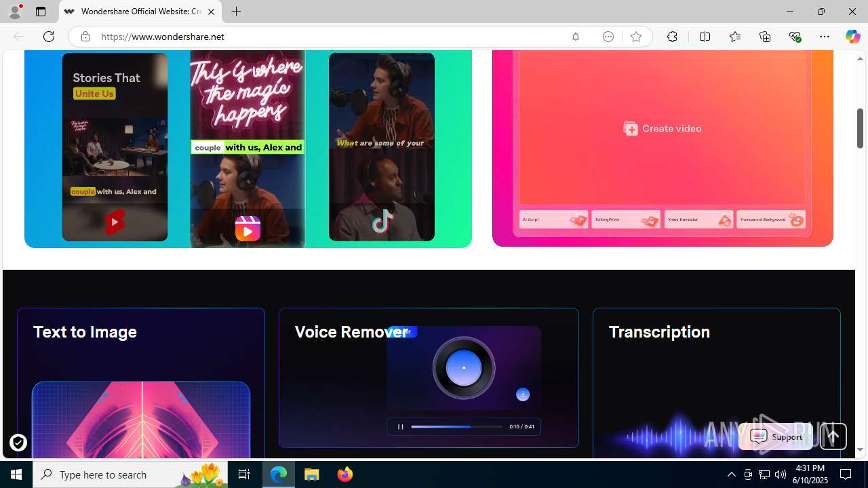Screen dimensions: 868x488
Task: Click the permissions icon in the address bar
Action: tap(608, 37)
